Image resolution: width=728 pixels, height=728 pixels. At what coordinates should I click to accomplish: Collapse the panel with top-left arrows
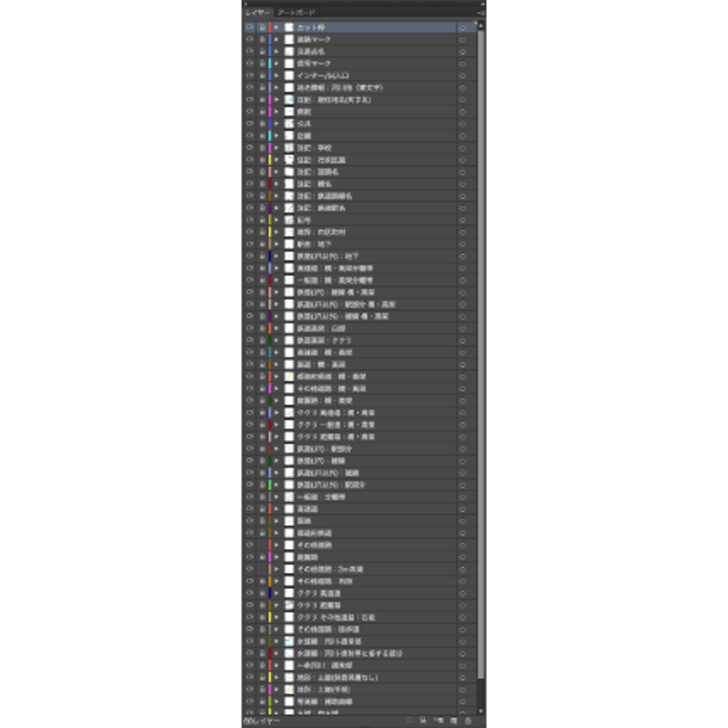click(x=245, y=4)
